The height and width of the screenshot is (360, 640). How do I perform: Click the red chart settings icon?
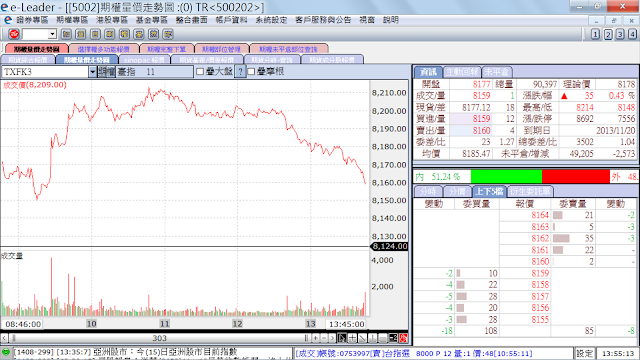click(x=403, y=338)
